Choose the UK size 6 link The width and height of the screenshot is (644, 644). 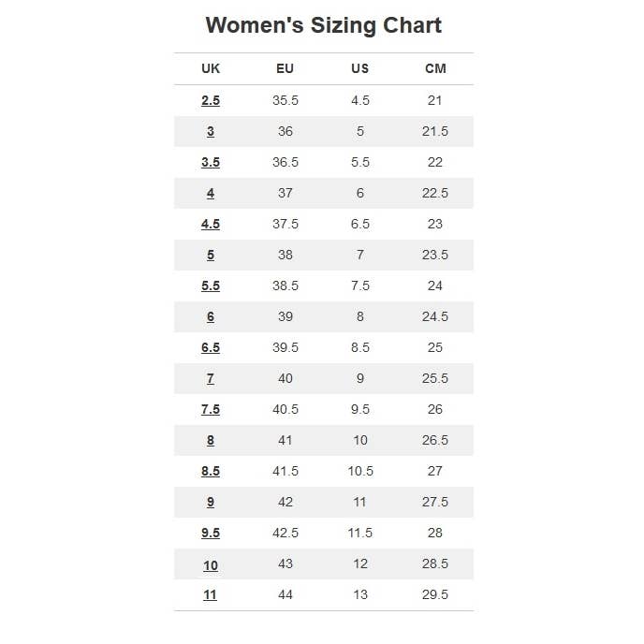click(x=211, y=317)
